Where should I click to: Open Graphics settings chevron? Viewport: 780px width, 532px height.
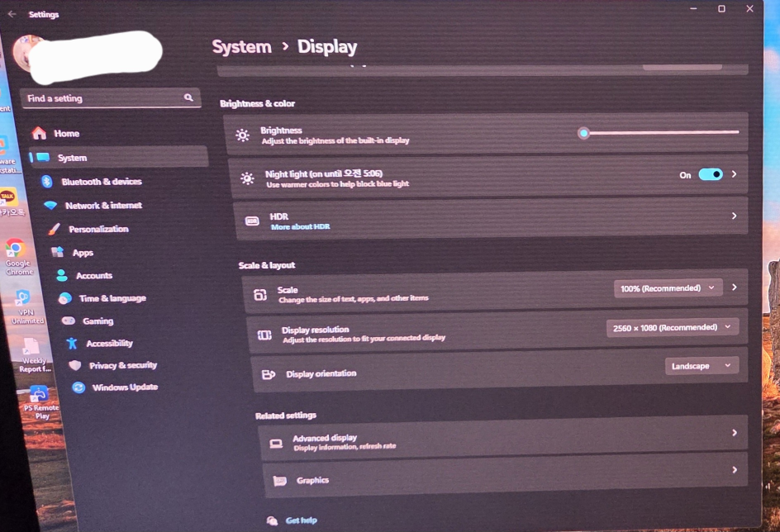tap(735, 470)
